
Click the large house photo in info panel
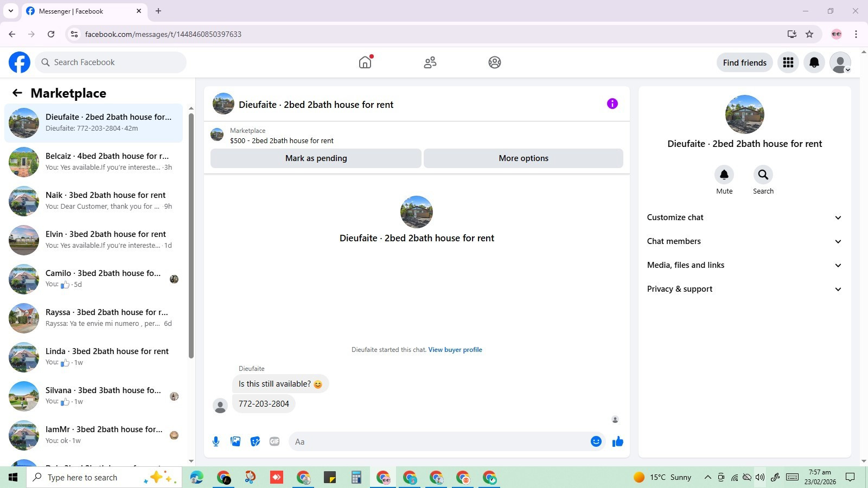tap(745, 114)
